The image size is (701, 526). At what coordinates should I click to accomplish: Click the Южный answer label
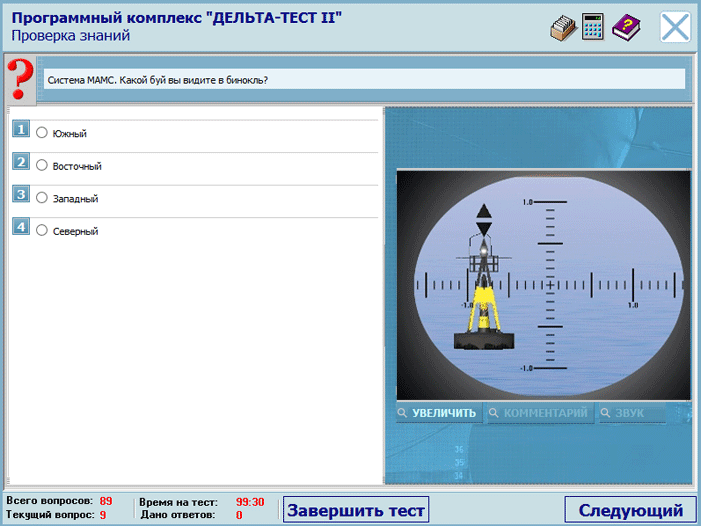pos(69,134)
